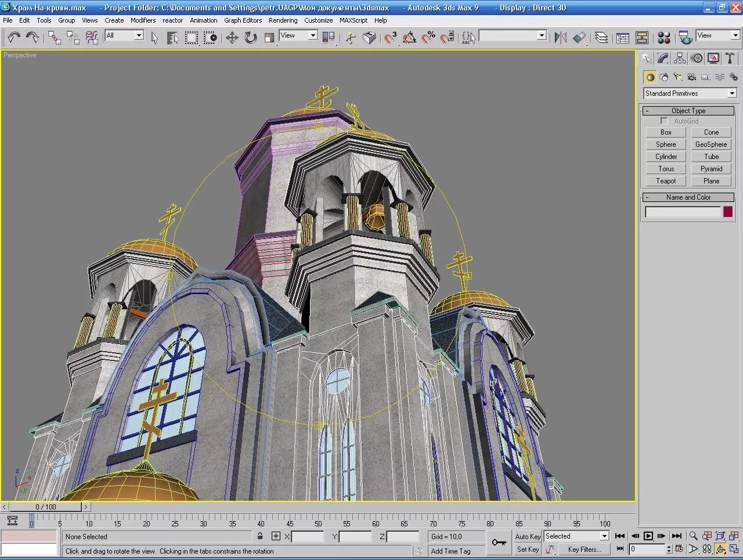743x560 pixels.
Task: Create a Teapot primitive
Action: pos(666,181)
